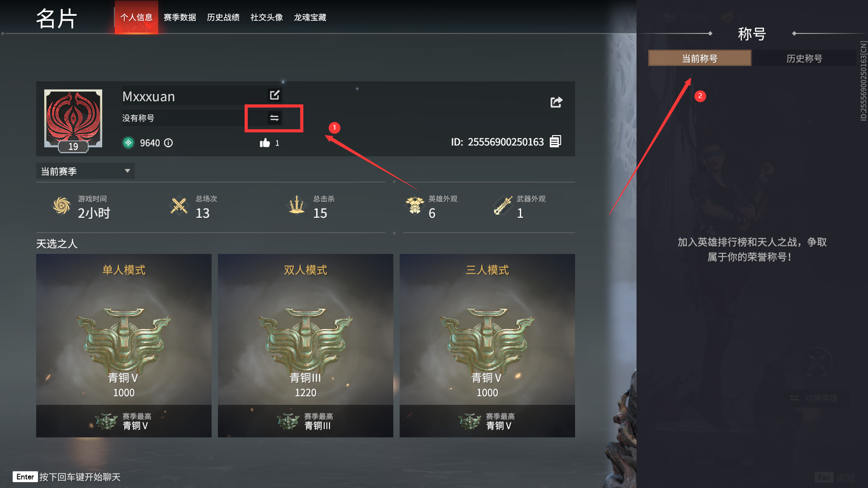The width and height of the screenshot is (868, 488).
Task: Open the 单人模式 rank card
Action: (x=124, y=345)
